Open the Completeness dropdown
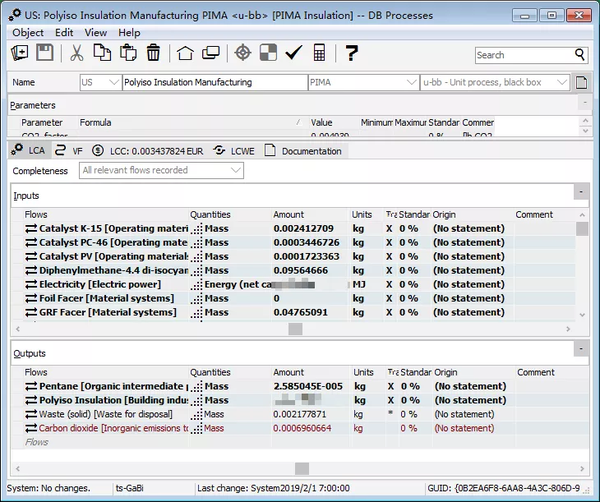The image size is (600, 502). 236,170
